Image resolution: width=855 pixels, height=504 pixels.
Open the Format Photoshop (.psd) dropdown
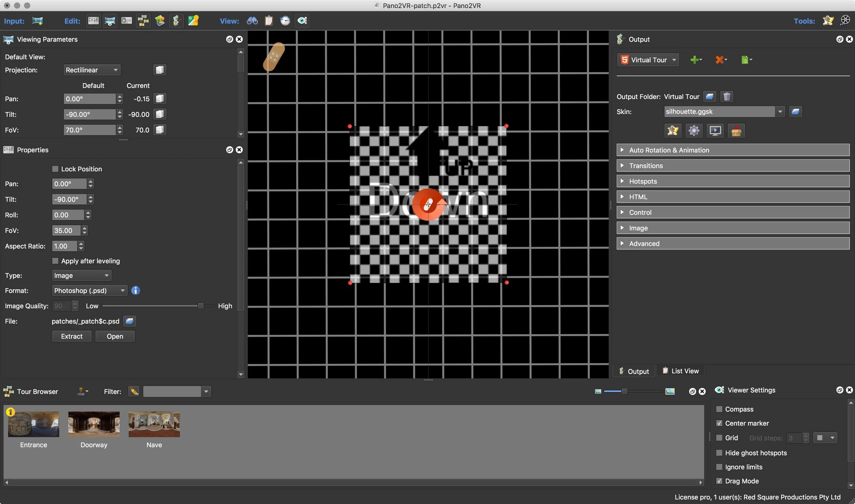coord(90,291)
